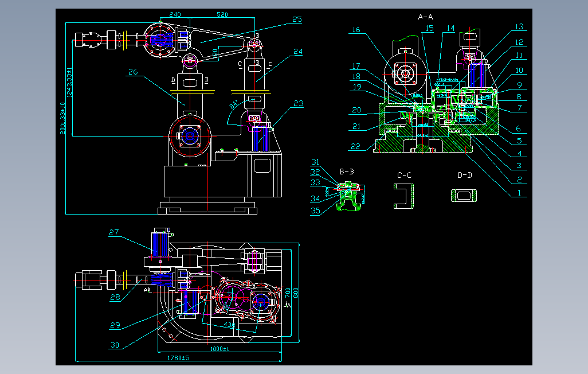Click part callout number 23
The height and width of the screenshot is (374, 588).
point(299,103)
